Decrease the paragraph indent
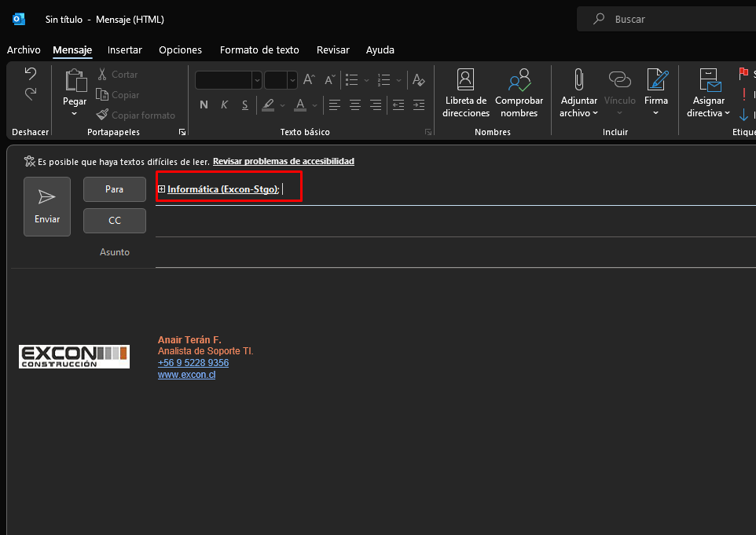The height and width of the screenshot is (535, 756). tap(398, 104)
